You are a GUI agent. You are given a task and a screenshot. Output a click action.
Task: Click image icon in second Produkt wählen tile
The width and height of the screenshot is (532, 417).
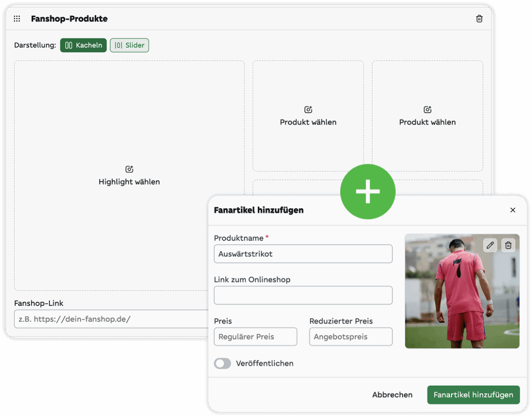click(x=427, y=110)
